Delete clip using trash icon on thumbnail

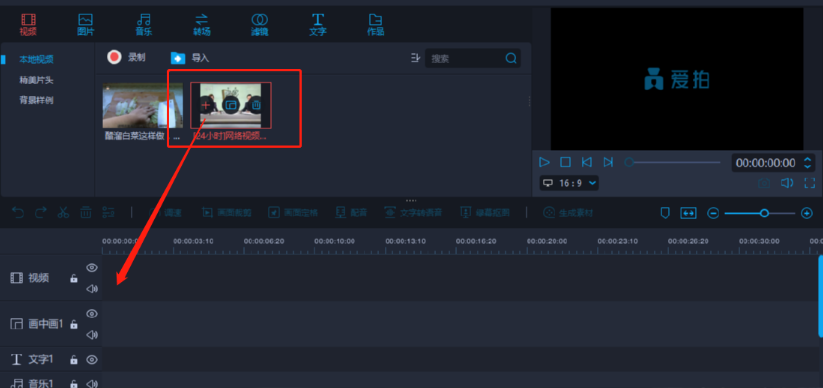click(256, 106)
